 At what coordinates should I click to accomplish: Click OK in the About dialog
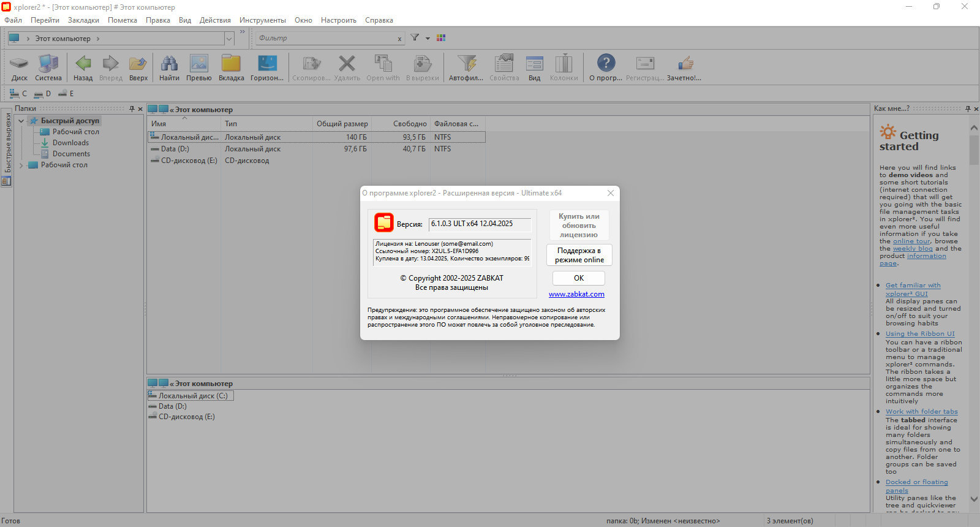tap(578, 278)
